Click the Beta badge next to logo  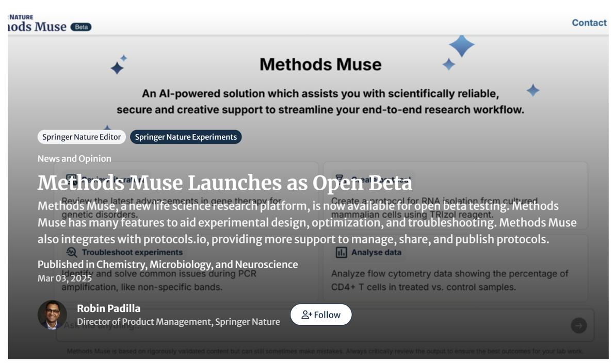click(x=81, y=27)
